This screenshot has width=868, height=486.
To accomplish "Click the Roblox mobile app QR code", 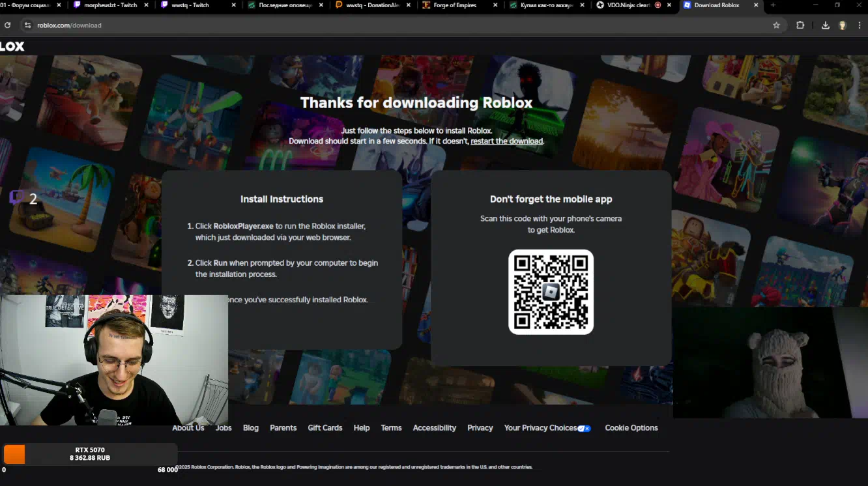I will pos(551,292).
